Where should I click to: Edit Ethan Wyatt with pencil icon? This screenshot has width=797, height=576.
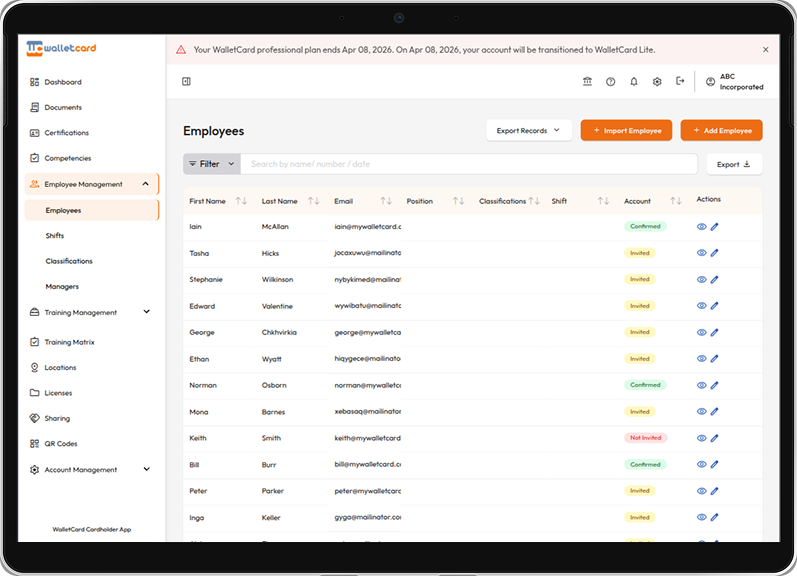pyautogui.click(x=714, y=358)
